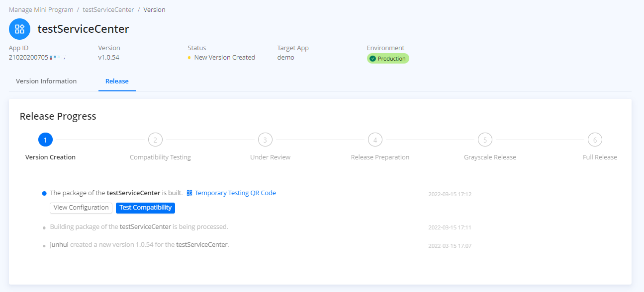Click the testServiceCenter app logo icon
The width and height of the screenshot is (644, 292).
tap(19, 29)
